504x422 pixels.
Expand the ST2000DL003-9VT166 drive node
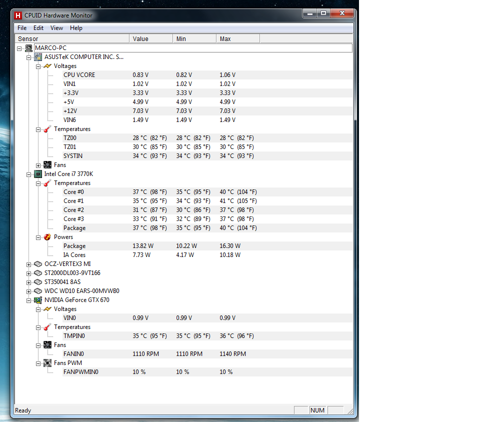point(29,273)
